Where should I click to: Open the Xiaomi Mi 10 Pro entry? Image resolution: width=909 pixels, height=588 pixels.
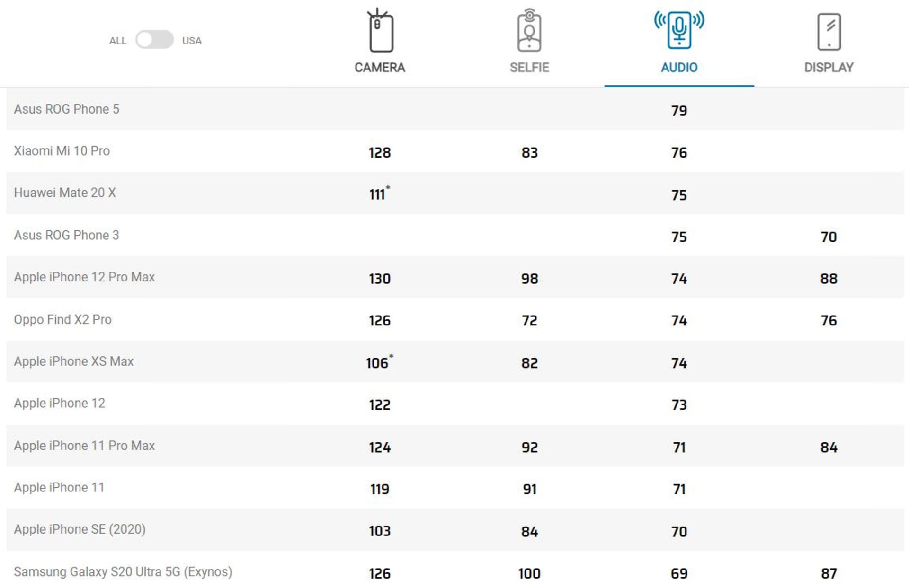pyautogui.click(x=62, y=151)
